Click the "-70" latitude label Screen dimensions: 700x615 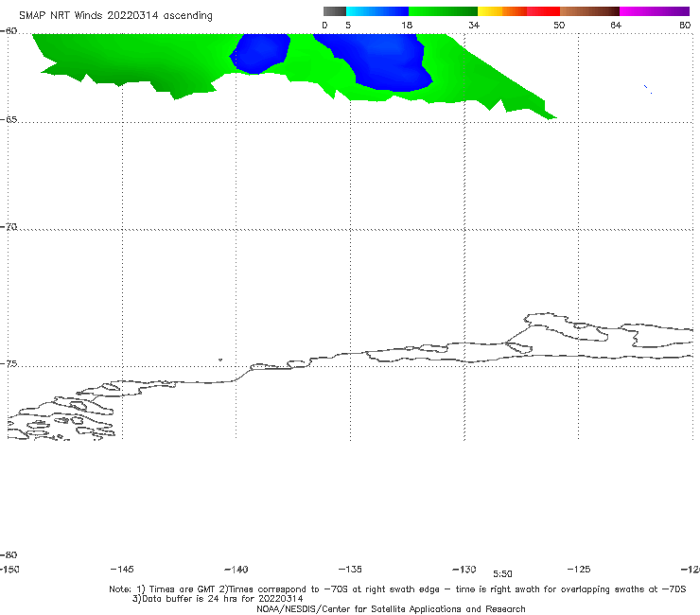point(9,227)
